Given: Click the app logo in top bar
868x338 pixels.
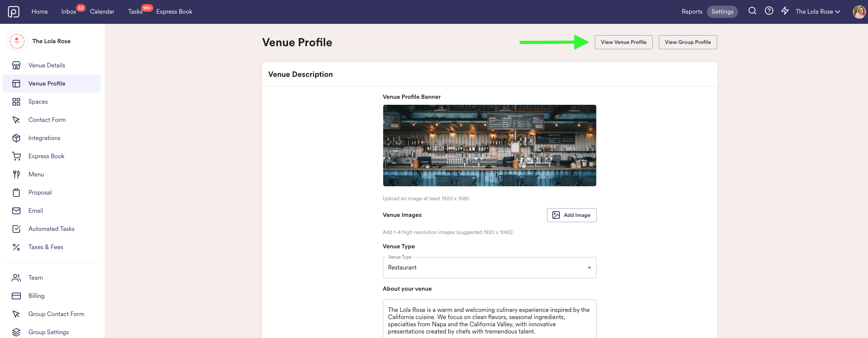Looking at the screenshot, I should click(14, 12).
